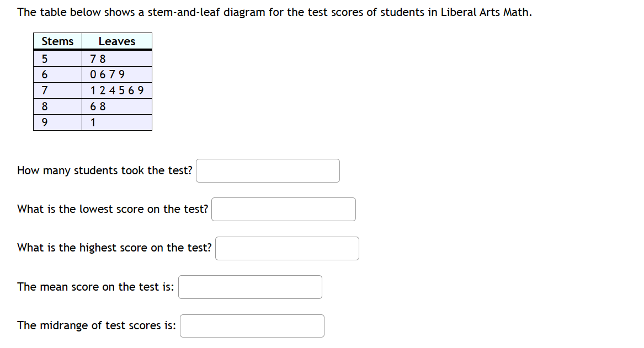Screen dimensions: 644x348
Task: Click the question asking how many students took the test
Action: (105, 170)
